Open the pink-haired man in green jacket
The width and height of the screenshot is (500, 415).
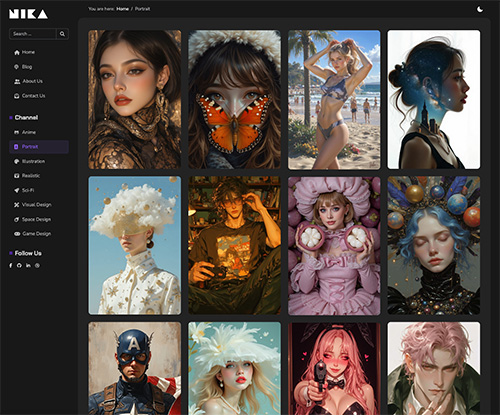pos(434,368)
